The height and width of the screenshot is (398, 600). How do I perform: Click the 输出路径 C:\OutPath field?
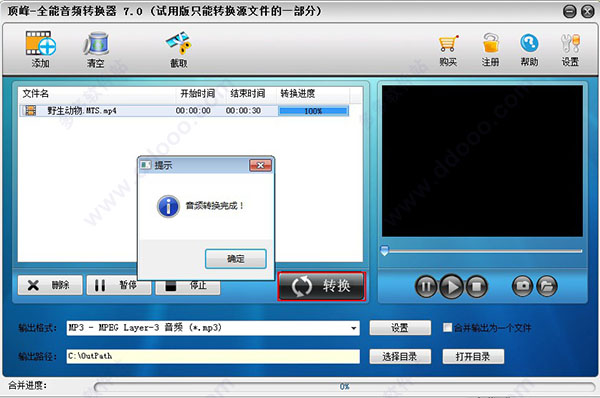(x=213, y=356)
